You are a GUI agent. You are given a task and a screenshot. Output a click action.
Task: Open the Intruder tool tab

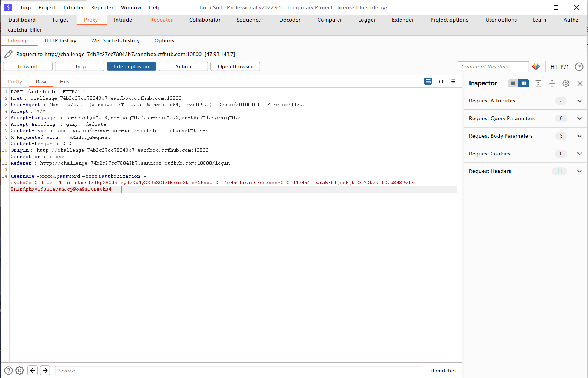tap(124, 20)
